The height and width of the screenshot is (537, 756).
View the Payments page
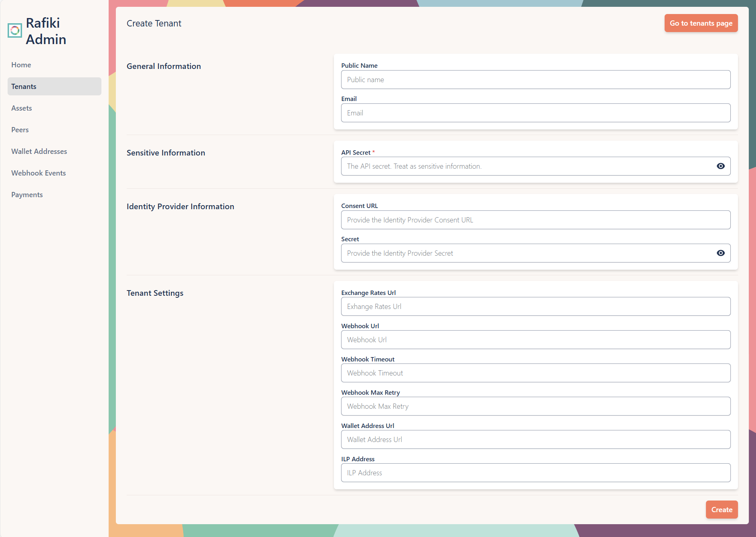pyautogui.click(x=27, y=194)
